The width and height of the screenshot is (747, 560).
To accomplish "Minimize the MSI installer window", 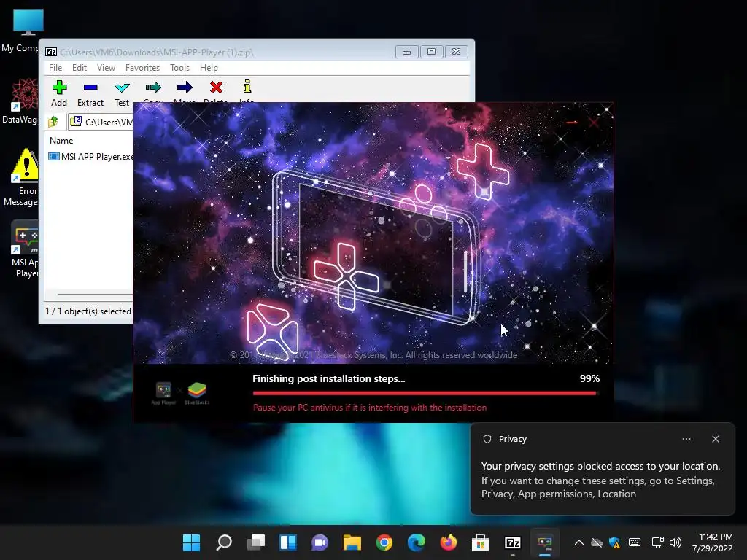I will pos(572,122).
